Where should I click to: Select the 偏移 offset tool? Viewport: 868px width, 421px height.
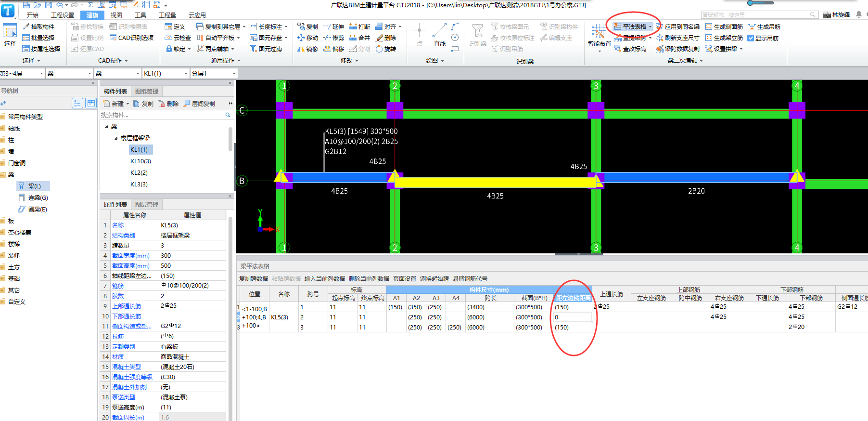click(333, 49)
